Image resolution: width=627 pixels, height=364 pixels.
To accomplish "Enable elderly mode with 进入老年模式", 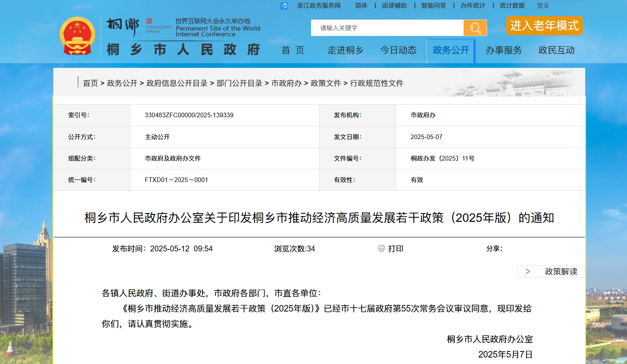I will (x=544, y=26).
